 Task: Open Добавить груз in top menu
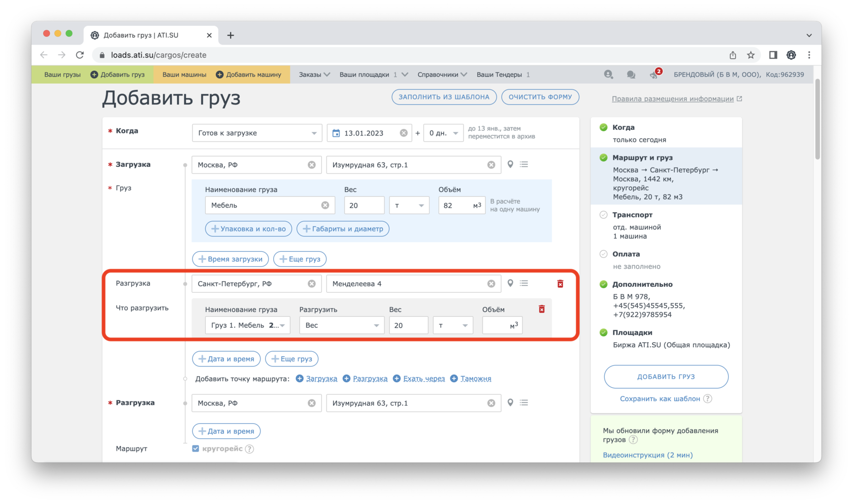tap(117, 75)
